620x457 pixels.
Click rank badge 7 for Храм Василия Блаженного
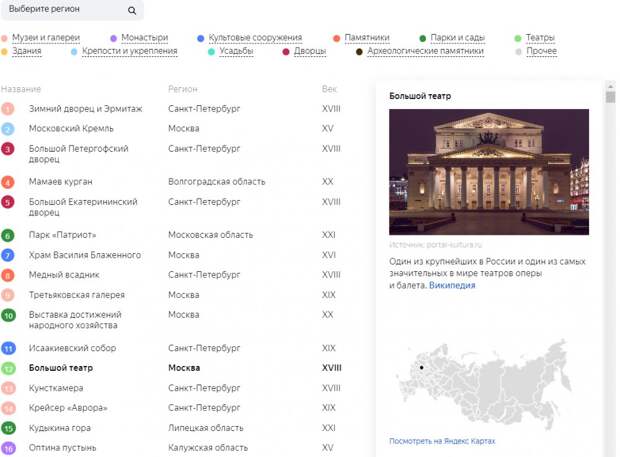(x=8, y=255)
